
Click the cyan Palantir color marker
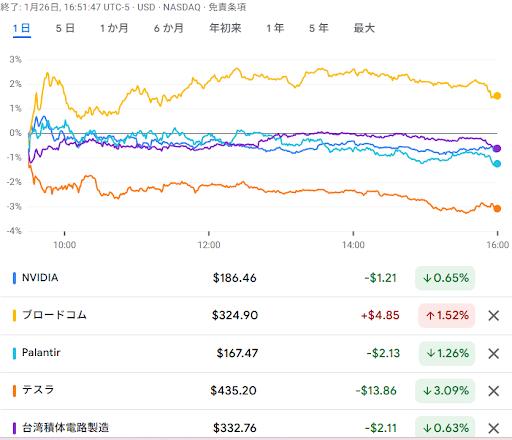[x=14, y=353]
